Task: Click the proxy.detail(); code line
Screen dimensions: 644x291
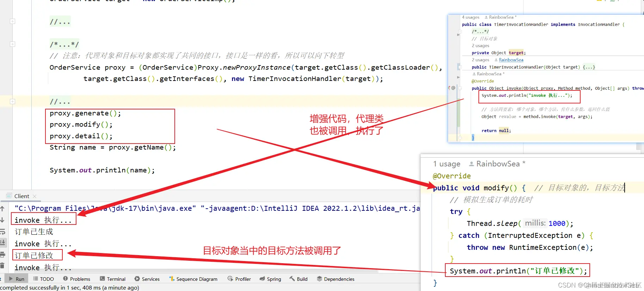Action: tap(81, 136)
